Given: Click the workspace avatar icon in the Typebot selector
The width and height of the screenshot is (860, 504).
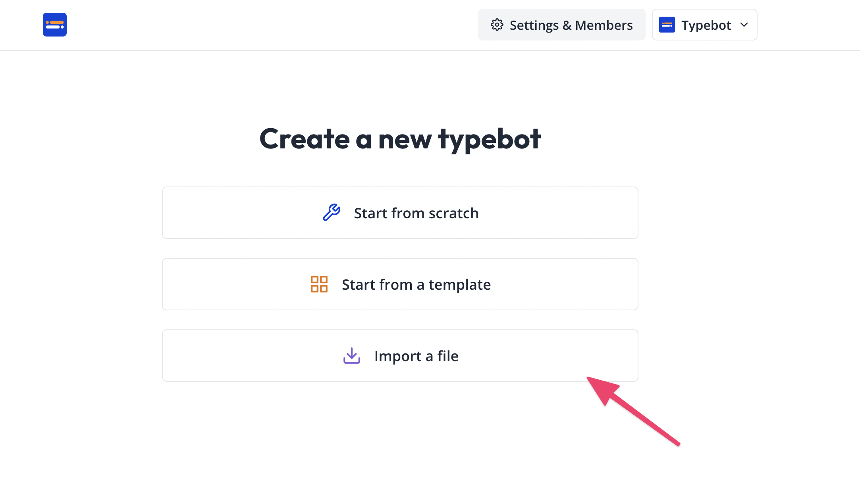Looking at the screenshot, I should coord(667,24).
